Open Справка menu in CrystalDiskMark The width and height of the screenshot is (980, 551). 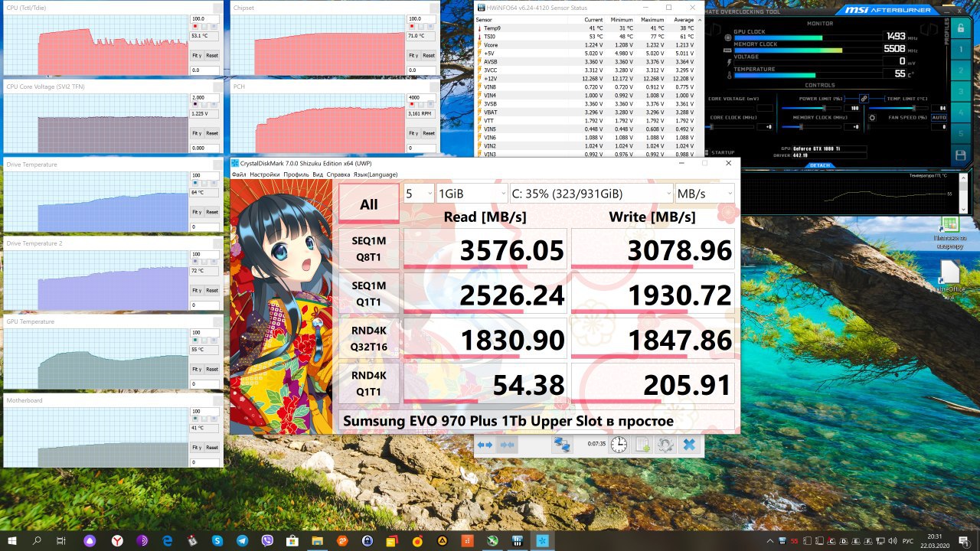click(338, 174)
